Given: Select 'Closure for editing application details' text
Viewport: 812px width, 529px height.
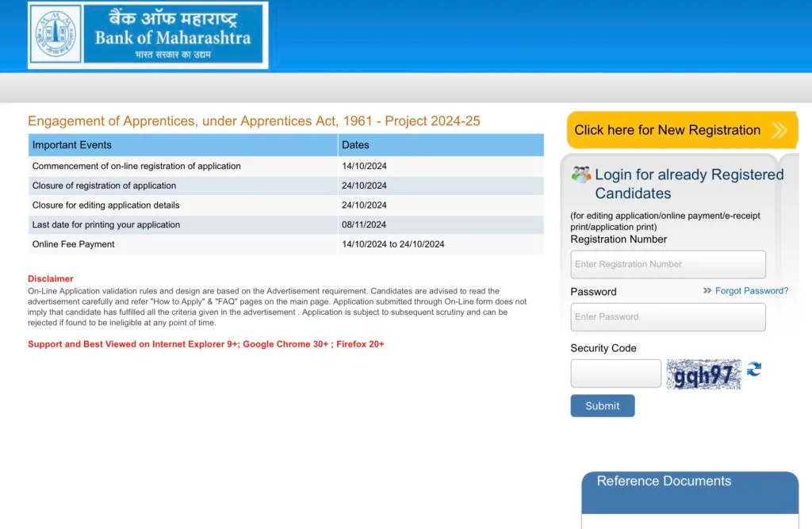Looking at the screenshot, I should tap(105, 205).
